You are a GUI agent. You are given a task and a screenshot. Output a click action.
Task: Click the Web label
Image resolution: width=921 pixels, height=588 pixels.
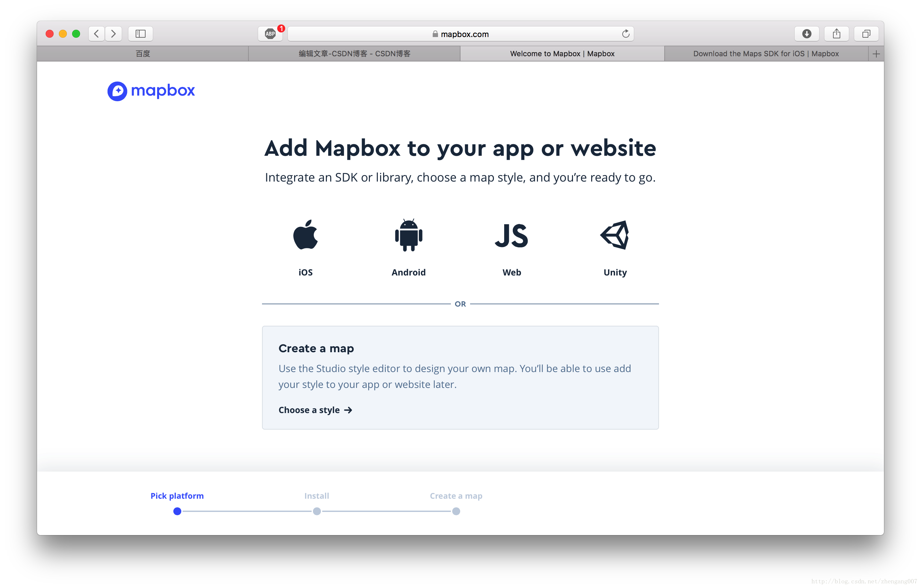(511, 273)
